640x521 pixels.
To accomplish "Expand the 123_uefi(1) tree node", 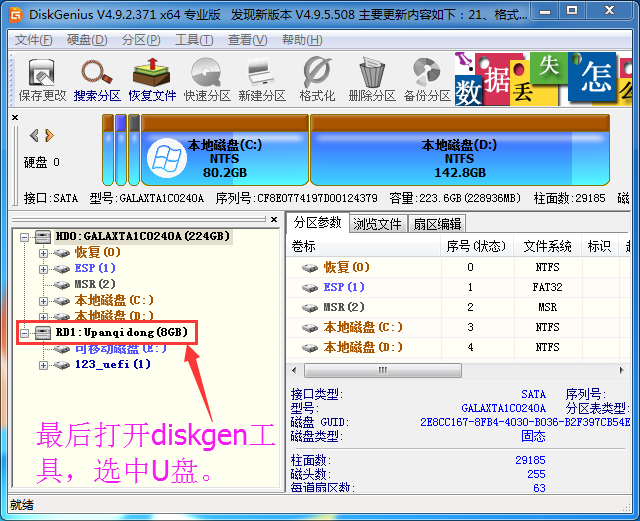I will pos(43,365).
